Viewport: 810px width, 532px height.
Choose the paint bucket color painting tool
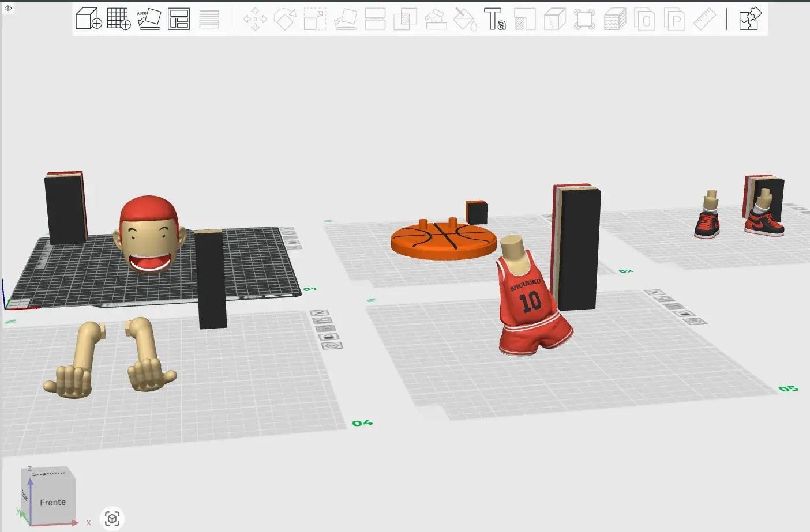[x=465, y=19]
